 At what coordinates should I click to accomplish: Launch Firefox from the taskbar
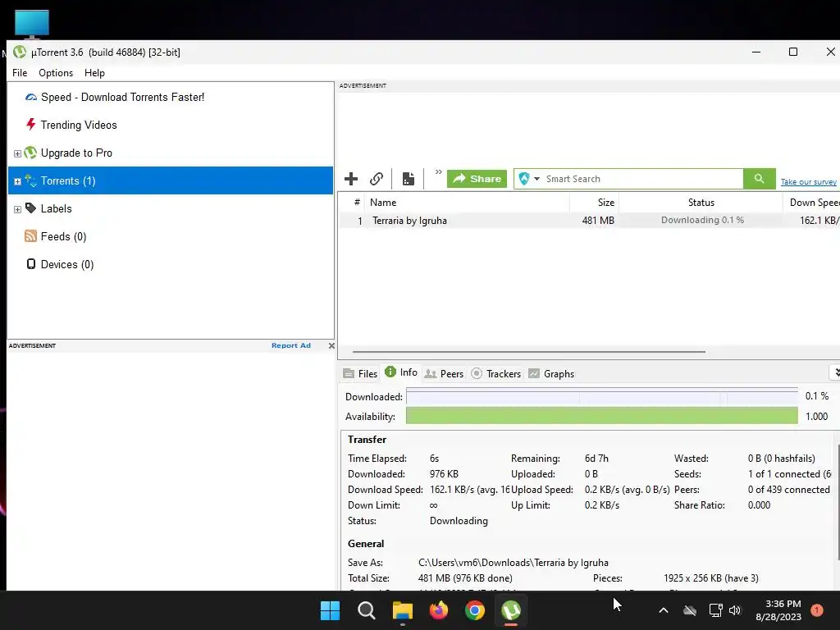tap(439, 610)
